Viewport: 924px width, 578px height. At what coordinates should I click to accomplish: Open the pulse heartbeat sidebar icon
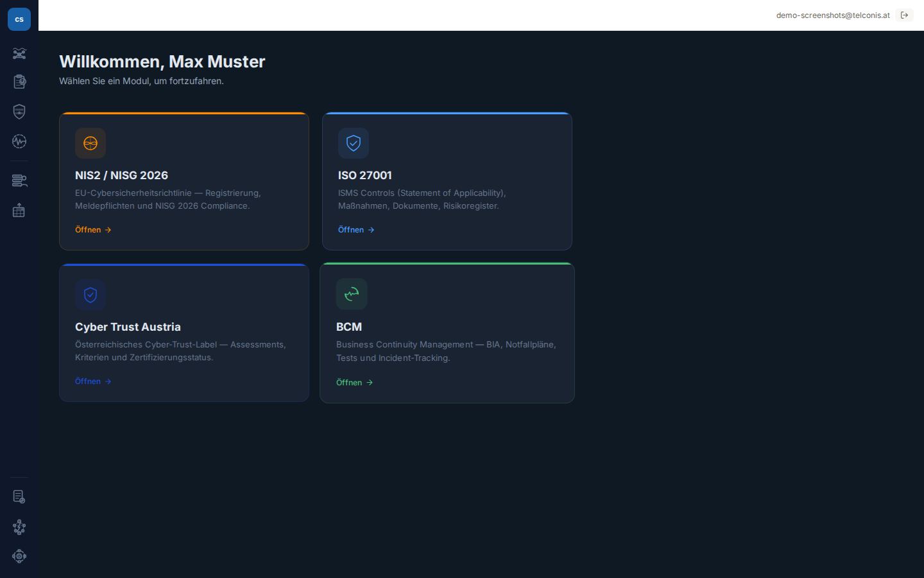pyautogui.click(x=19, y=141)
